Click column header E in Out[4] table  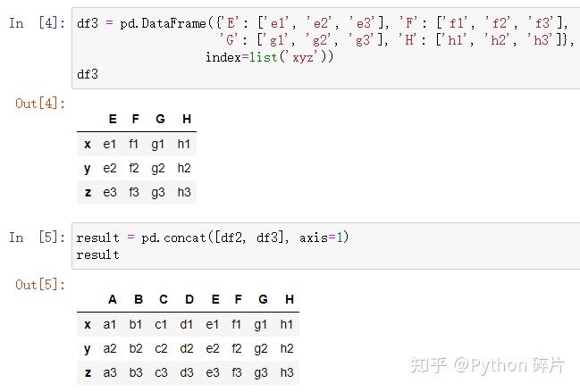click(x=112, y=120)
